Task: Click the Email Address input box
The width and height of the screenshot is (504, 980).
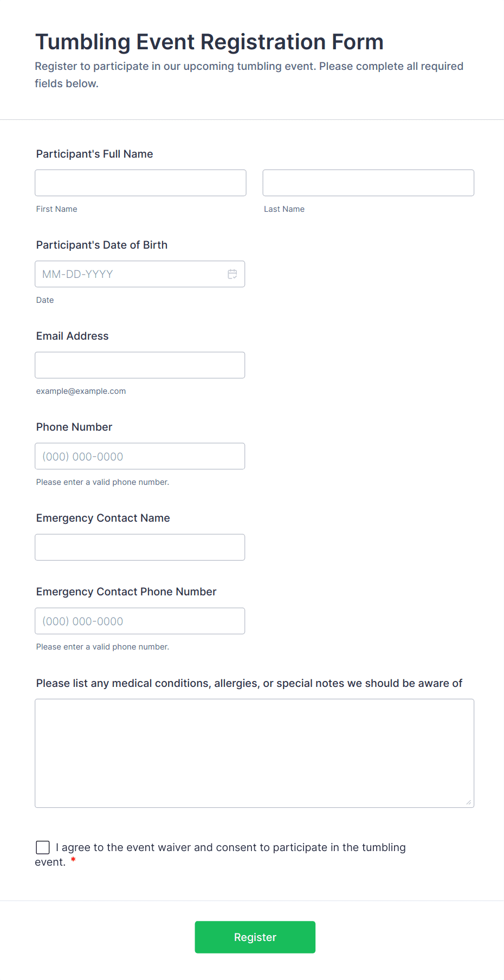Action: click(x=140, y=365)
